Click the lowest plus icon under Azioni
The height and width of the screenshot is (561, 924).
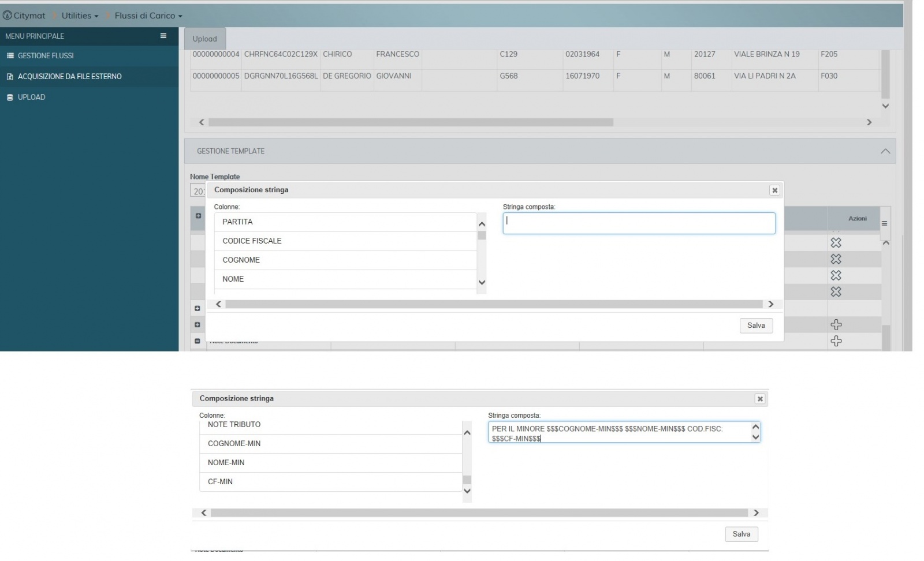tap(836, 342)
